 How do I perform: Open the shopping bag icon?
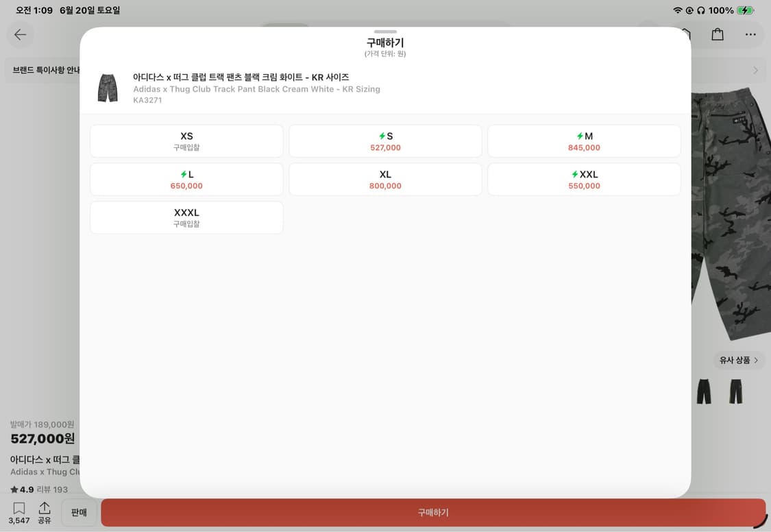(718, 34)
